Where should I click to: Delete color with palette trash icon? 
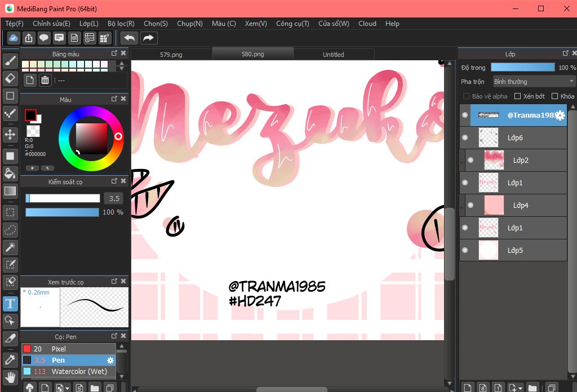click(x=45, y=80)
